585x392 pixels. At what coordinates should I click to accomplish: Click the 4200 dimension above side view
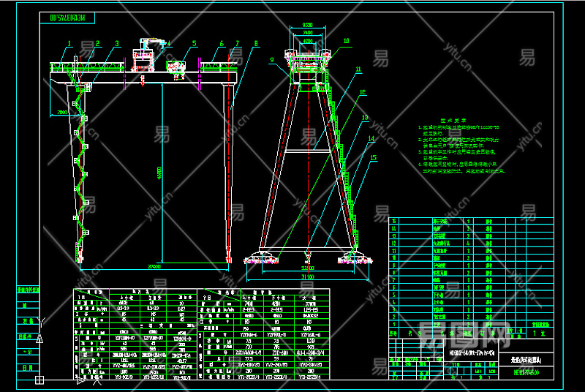(x=307, y=41)
